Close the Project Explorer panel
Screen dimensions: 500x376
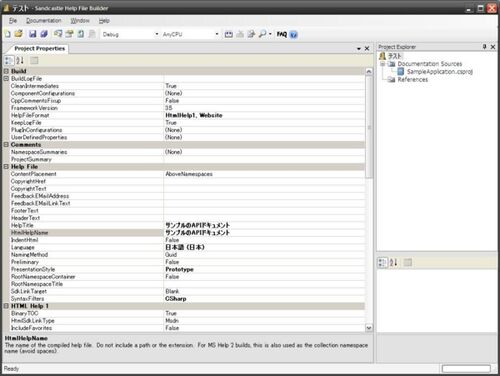coord(493,47)
